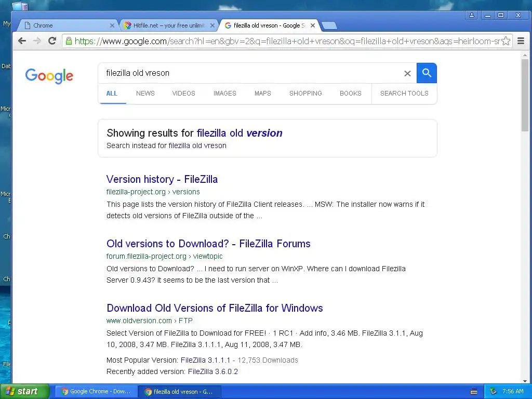
Task: Clear the search box with the X icon
Action: point(407,73)
